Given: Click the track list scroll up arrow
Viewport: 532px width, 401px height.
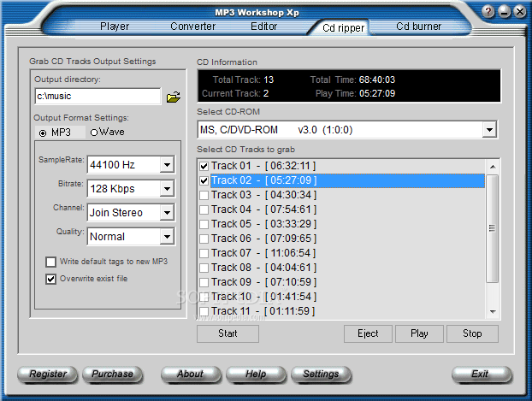Looking at the screenshot, I should coord(493,167).
